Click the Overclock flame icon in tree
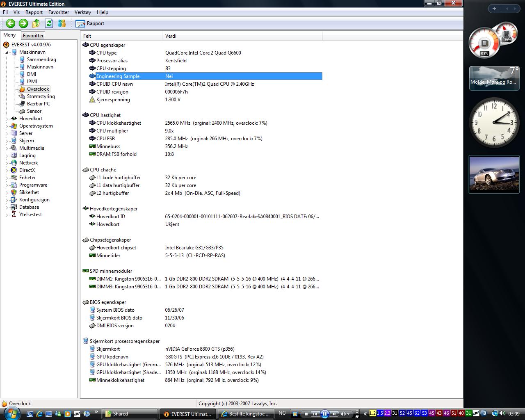The height and width of the screenshot is (420, 525). 22,89
